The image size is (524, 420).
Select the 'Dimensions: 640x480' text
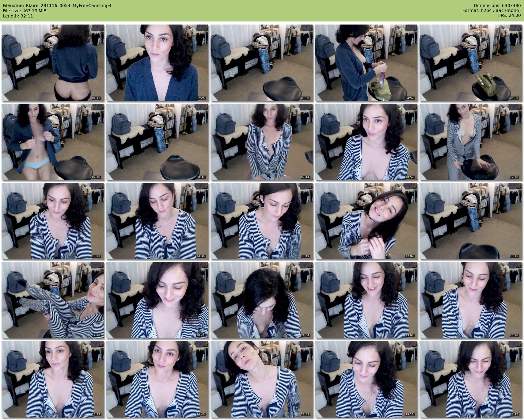(x=497, y=6)
